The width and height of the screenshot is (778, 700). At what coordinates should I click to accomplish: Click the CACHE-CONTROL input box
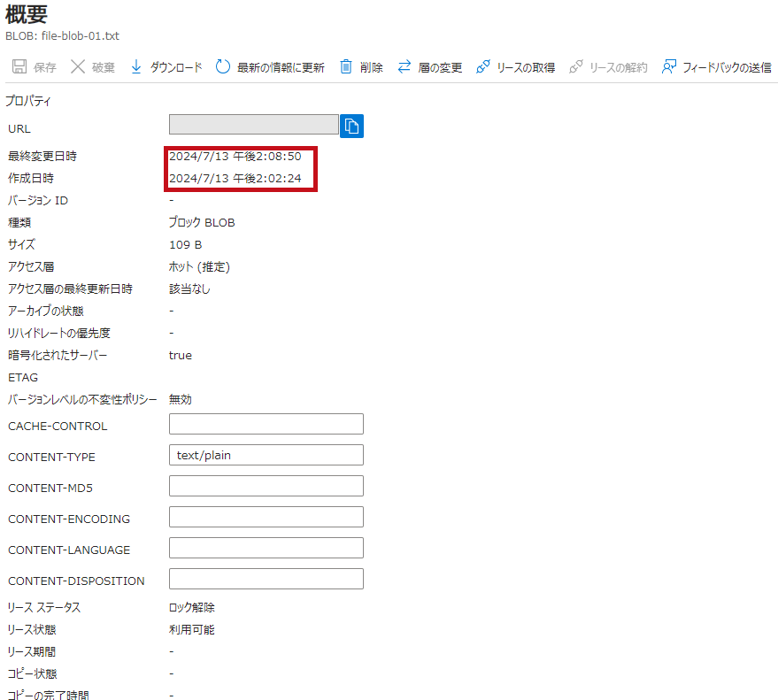coord(266,424)
